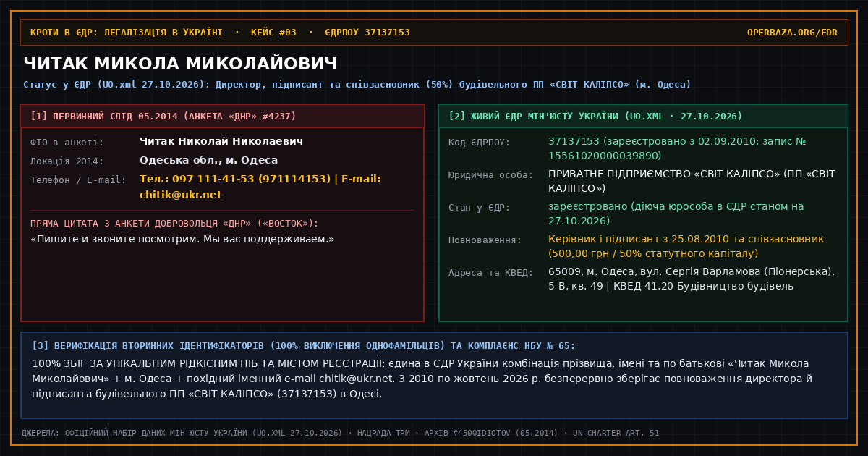Screen dimensions: 868x456
Task: Click section header "[3] ВЕРИФІКАЦІЯ ВТОРИННИХ ІДЕНТИФІКАТОРІВ"
Action: pyautogui.click(x=304, y=346)
